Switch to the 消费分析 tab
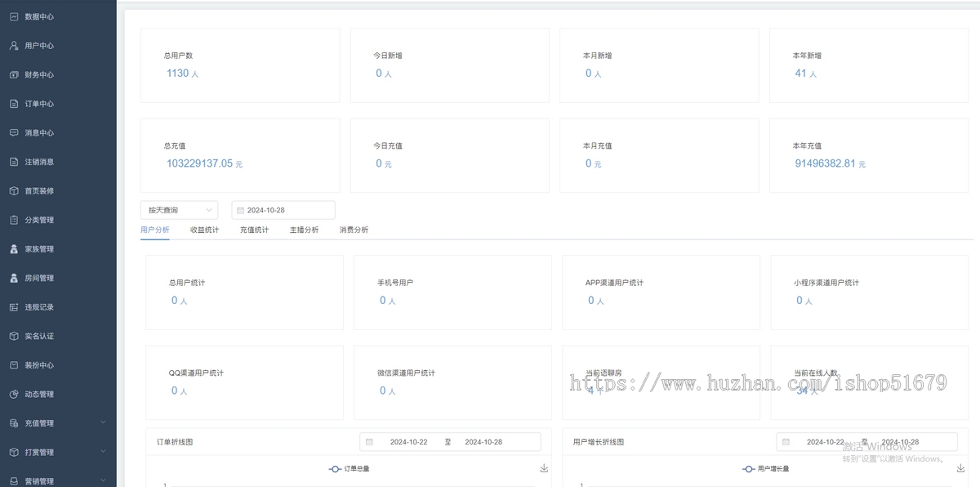This screenshot has height=487, width=980. click(354, 230)
